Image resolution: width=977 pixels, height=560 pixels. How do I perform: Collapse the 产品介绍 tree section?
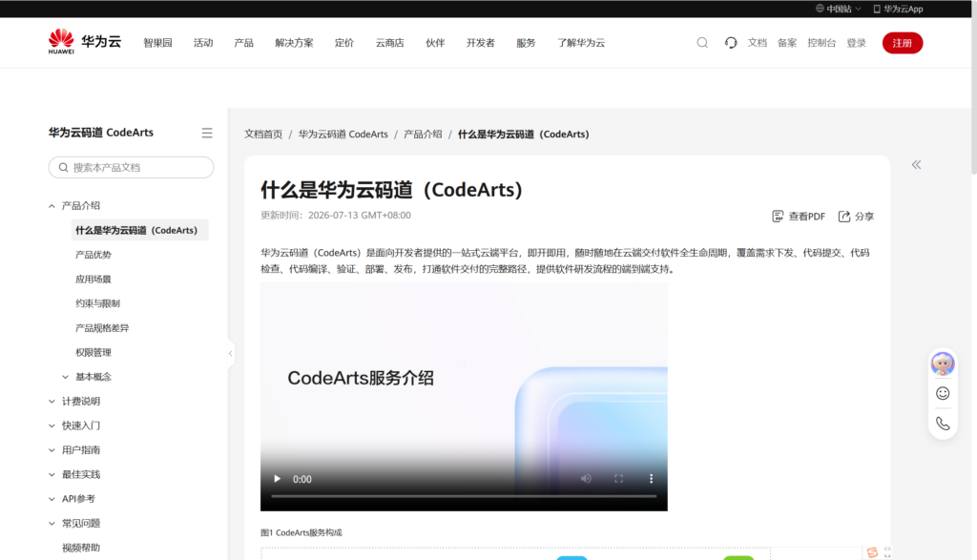[52, 205]
